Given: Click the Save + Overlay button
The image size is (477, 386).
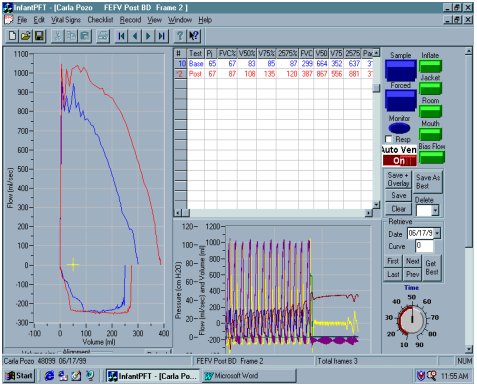Looking at the screenshot, I should pyautogui.click(x=398, y=180).
